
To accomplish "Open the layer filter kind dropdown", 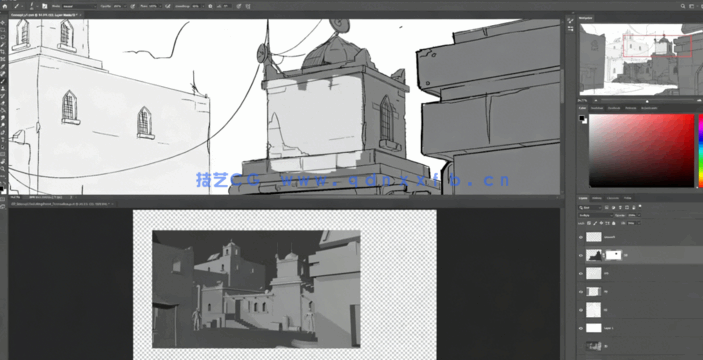I will click(x=590, y=208).
